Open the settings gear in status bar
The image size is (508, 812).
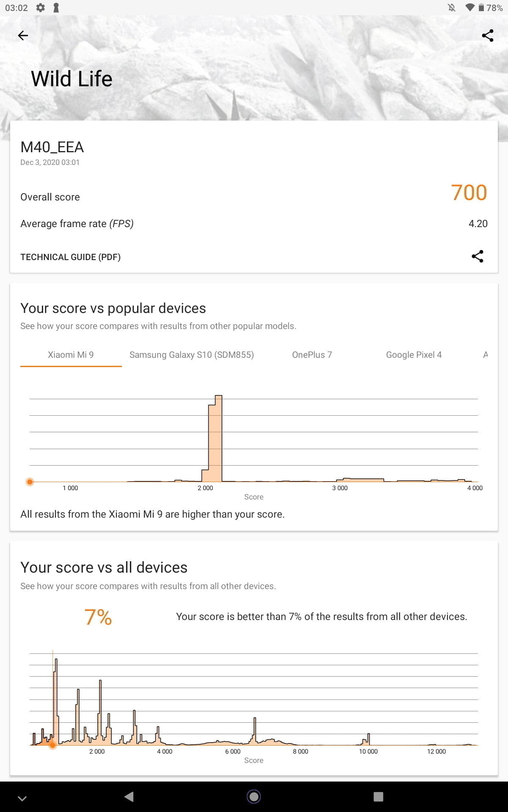click(40, 8)
